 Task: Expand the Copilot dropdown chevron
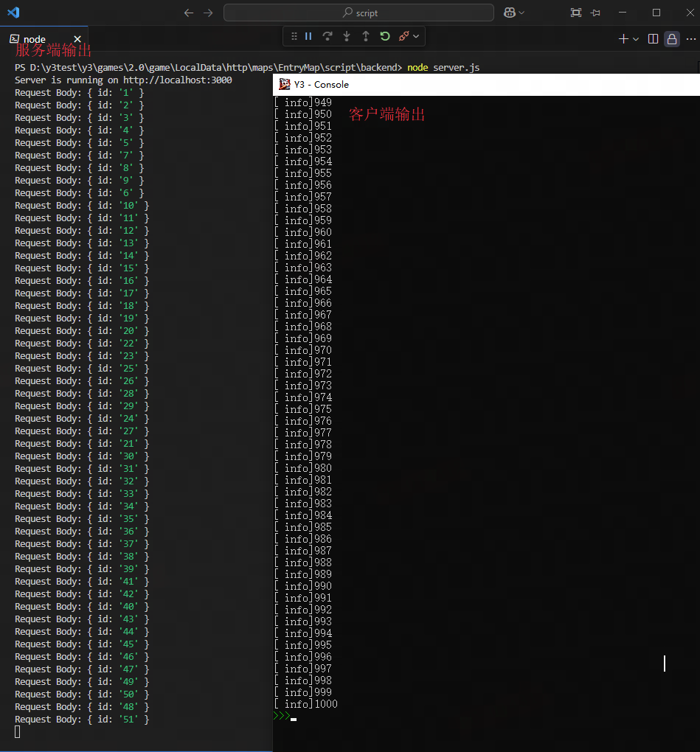[522, 13]
